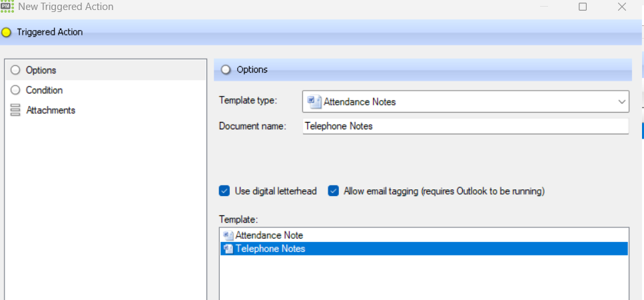Click the yellow Triggered Action circle icon
The image size is (644, 300).
point(7,32)
